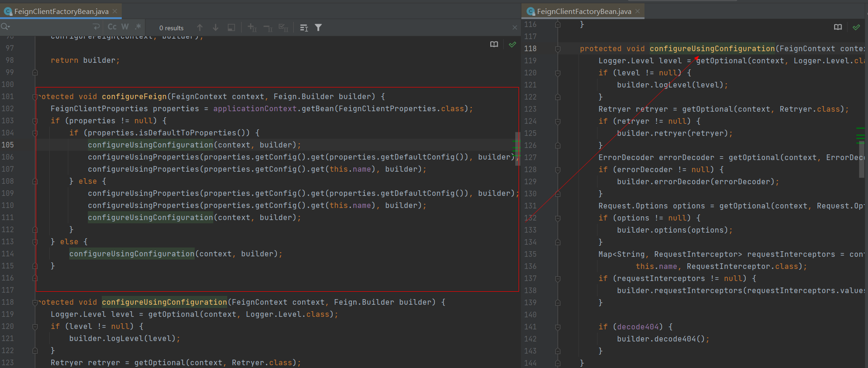Collapse options if fold at right line 132
The image size is (868, 368).
tap(558, 218)
